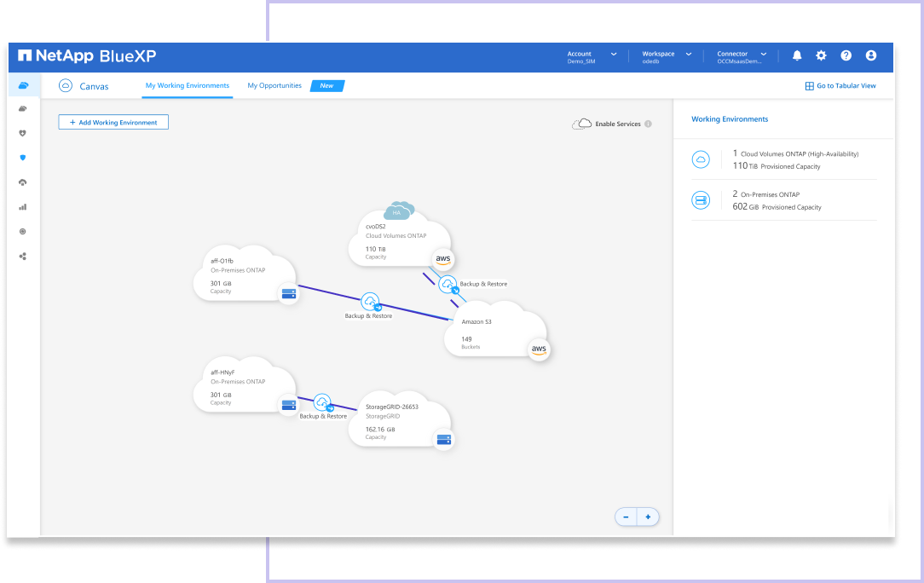Click Enable Services toggle
The height and width of the screenshot is (583, 924).
607,124
